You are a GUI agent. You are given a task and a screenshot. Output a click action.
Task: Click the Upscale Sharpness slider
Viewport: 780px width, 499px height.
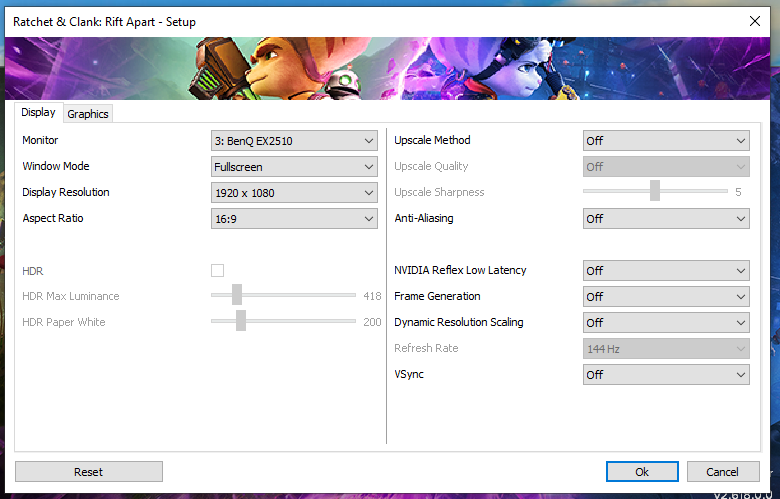click(x=655, y=191)
